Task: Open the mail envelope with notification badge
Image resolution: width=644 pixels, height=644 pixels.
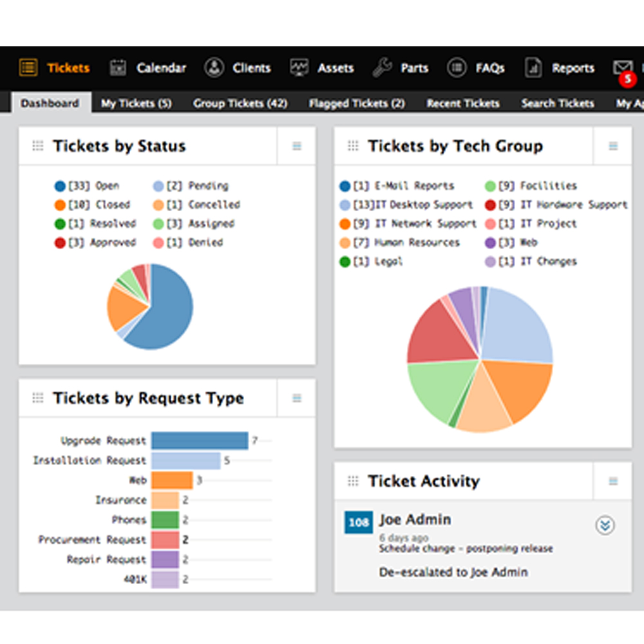Action: tap(622, 69)
